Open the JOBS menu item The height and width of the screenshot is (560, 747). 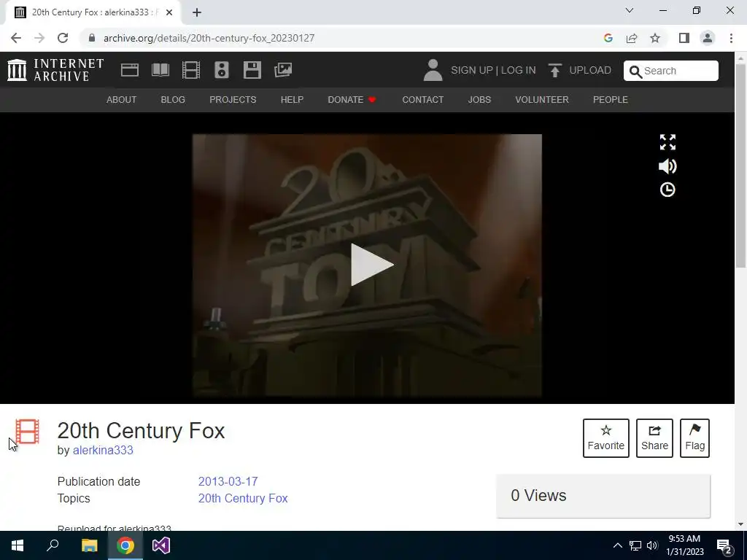479,99
